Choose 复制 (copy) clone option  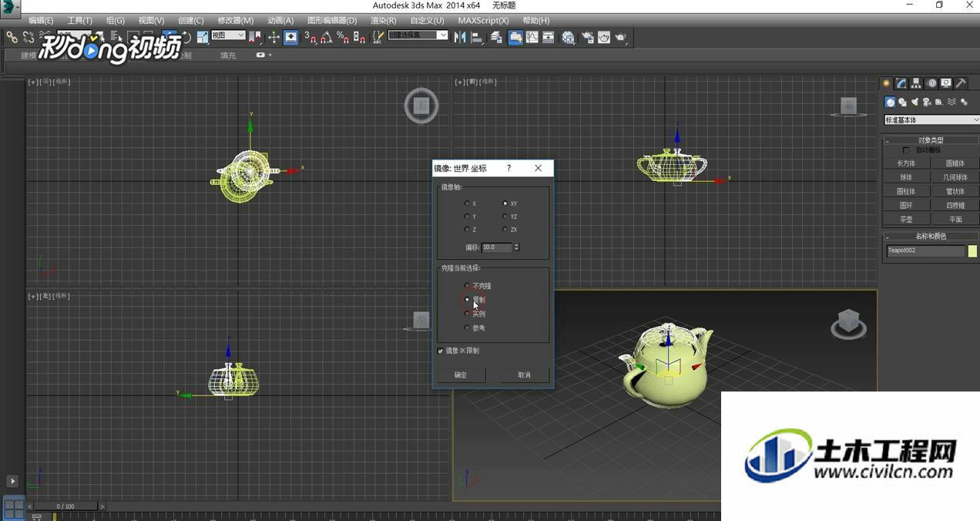coord(467,300)
